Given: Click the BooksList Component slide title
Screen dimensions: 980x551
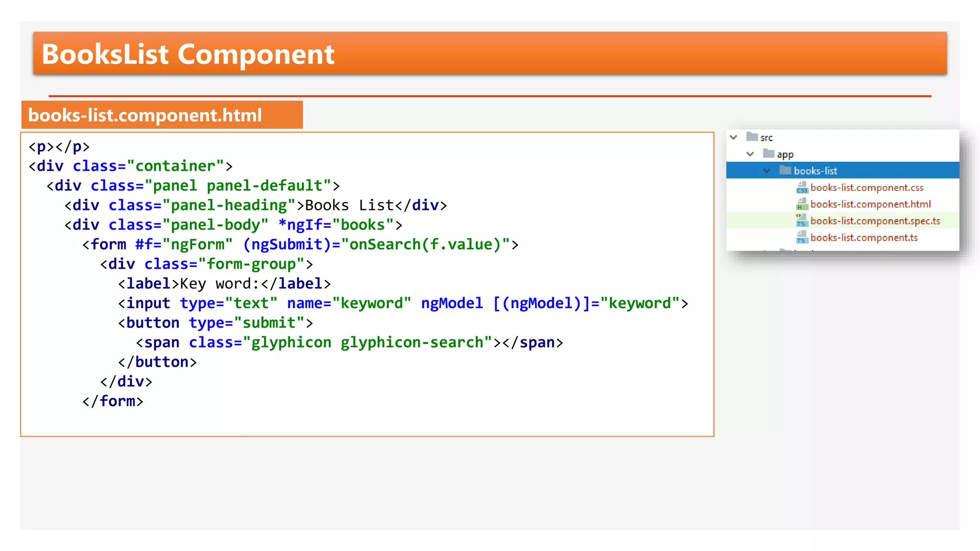Looking at the screenshot, I should click(x=188, y=54).
